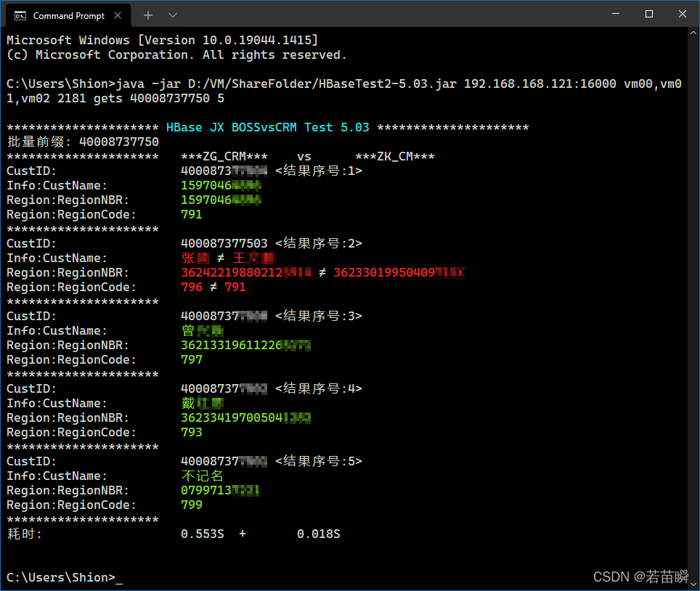Select the Command Prompt tab
Viewport: 700px width, 591px height.
point(68,16)
